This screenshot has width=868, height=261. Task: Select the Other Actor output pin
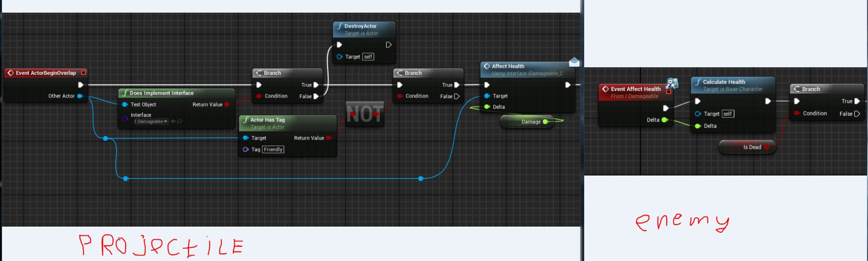[x=80, y=96]
